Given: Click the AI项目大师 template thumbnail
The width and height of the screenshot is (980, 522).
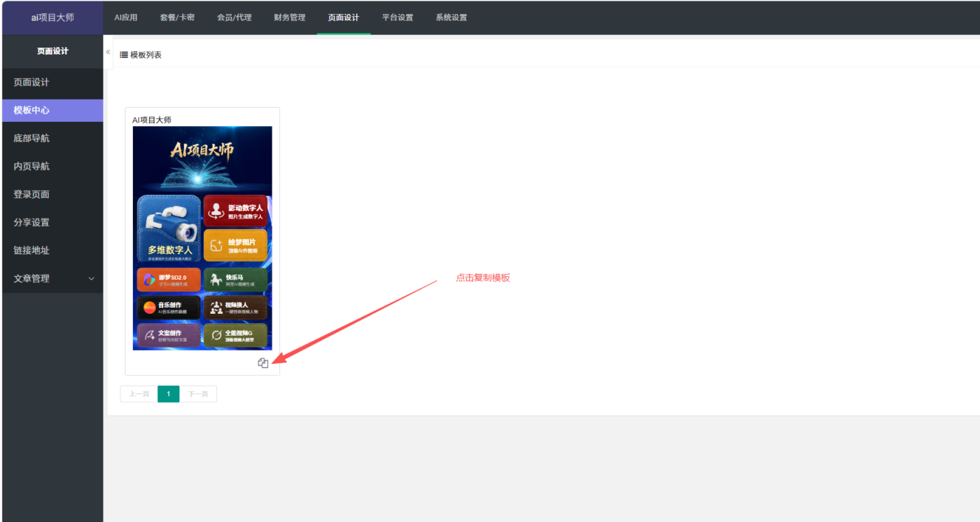Looking at the screenshot, I should [202, 238].
